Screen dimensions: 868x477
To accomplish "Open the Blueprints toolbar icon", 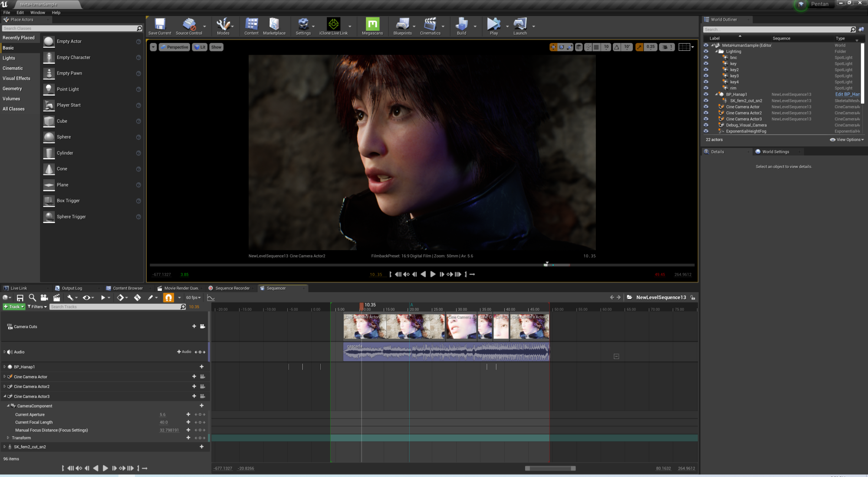I will [402, 26].
